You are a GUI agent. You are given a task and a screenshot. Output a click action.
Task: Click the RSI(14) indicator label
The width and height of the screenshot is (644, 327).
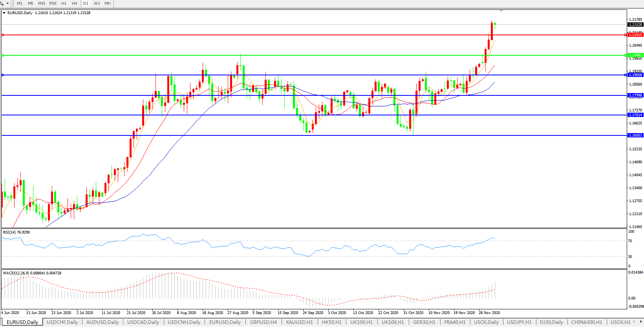coord(16,232)
